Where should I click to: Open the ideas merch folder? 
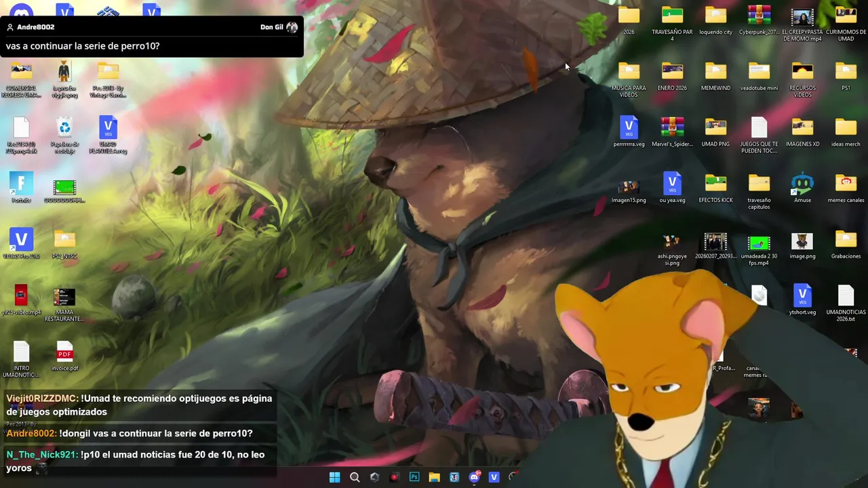846,131
